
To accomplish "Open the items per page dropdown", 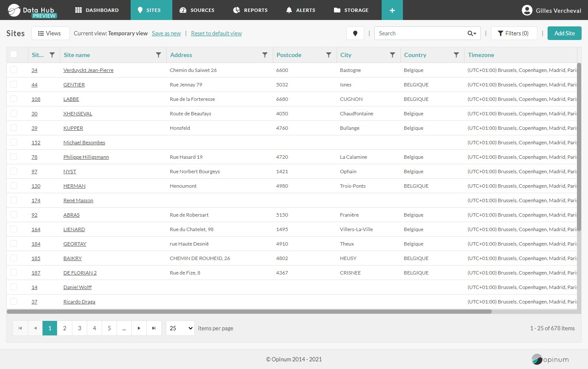I will click(x=180, y=328).
